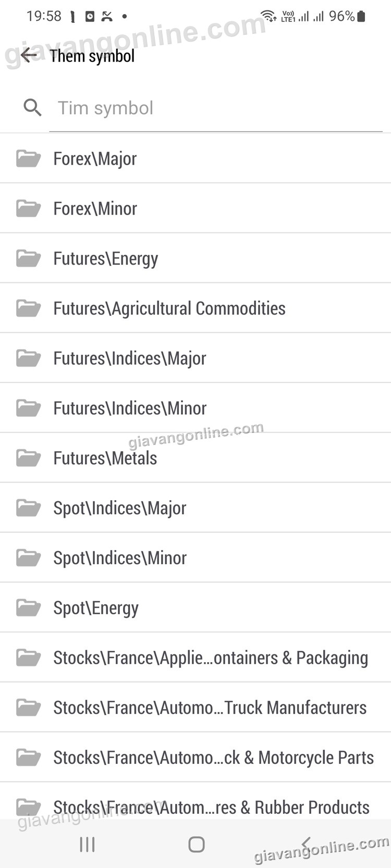Tap the search magnifier icon
The image size is (391, 868).
point(32,108)
